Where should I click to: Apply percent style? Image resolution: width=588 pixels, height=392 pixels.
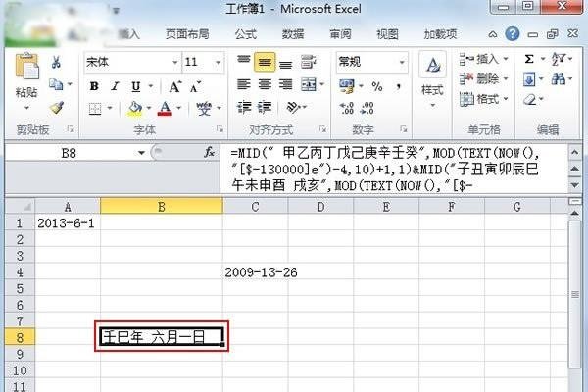pos(377,86)
